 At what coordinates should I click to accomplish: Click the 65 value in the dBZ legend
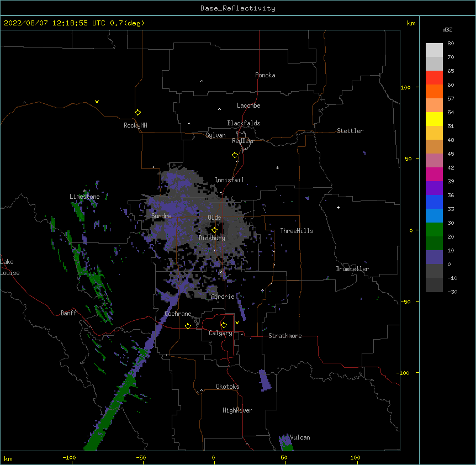point(451,71)
